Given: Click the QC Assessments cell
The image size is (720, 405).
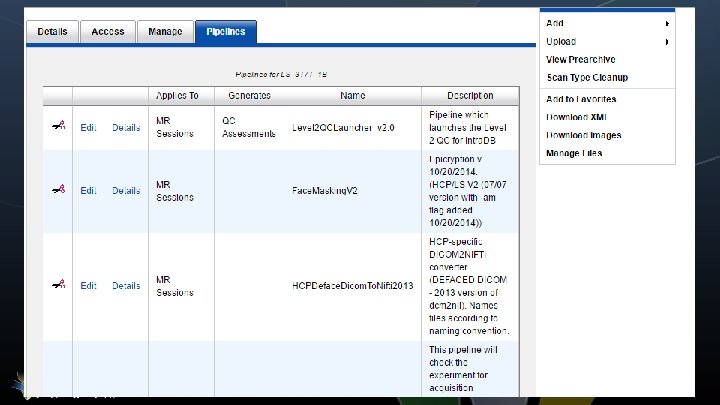Looking at the screenshot, I should (248, 127).
